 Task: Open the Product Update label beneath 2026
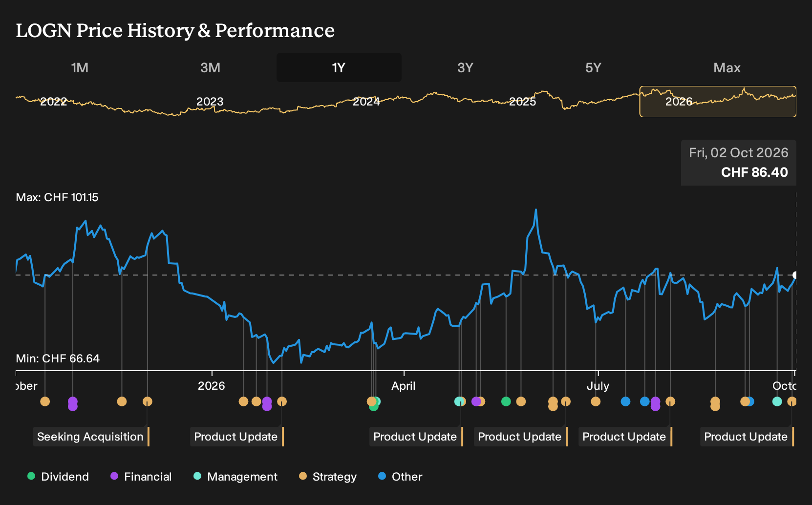237,437
